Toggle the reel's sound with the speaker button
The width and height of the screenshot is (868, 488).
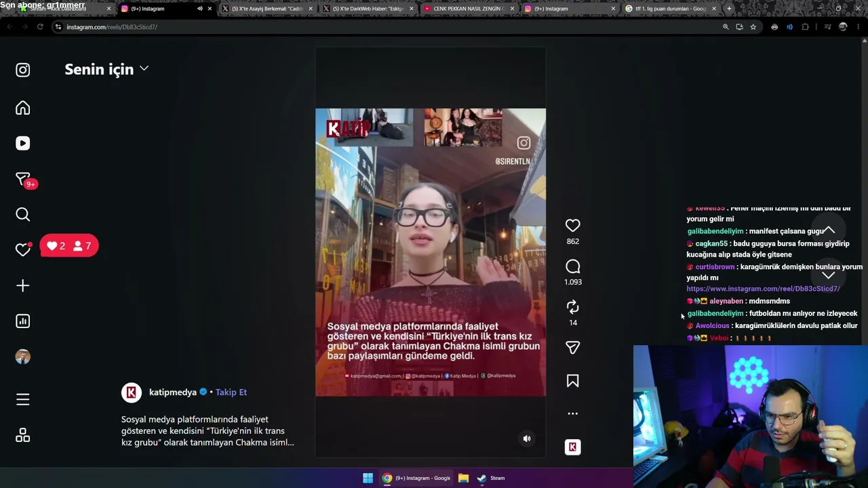(527, 439)
